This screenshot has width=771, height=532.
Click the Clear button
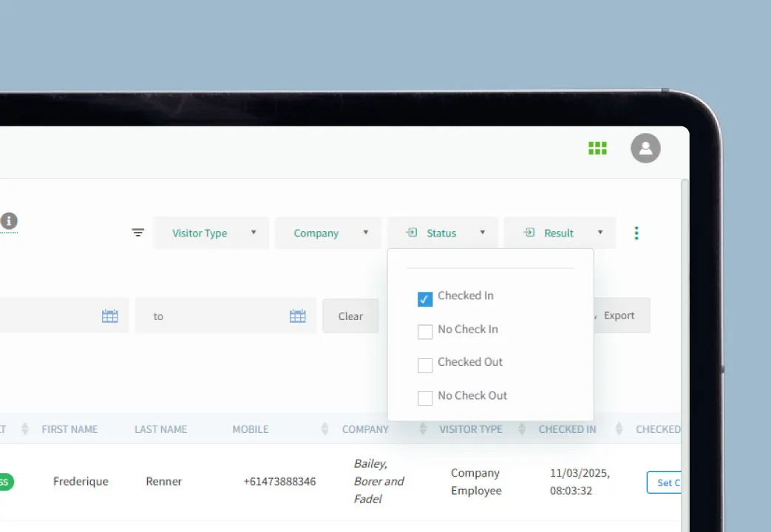350,316
